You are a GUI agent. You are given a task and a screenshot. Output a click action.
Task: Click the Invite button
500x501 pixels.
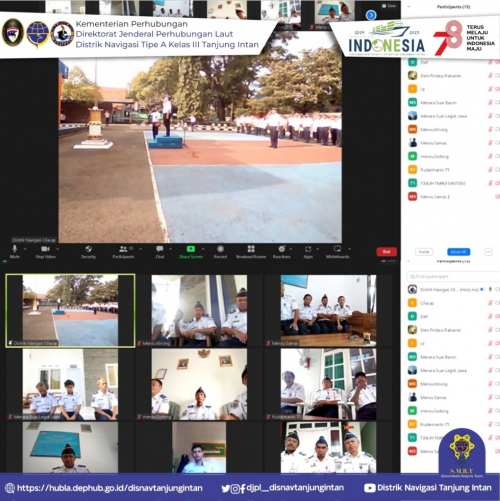pyautogui.click(x=424, y=252)
